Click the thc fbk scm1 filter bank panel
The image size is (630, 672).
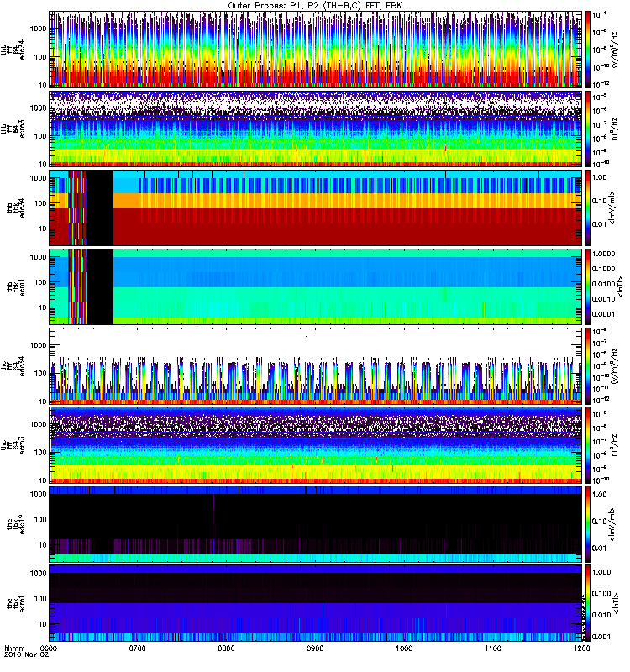[316, 603]
